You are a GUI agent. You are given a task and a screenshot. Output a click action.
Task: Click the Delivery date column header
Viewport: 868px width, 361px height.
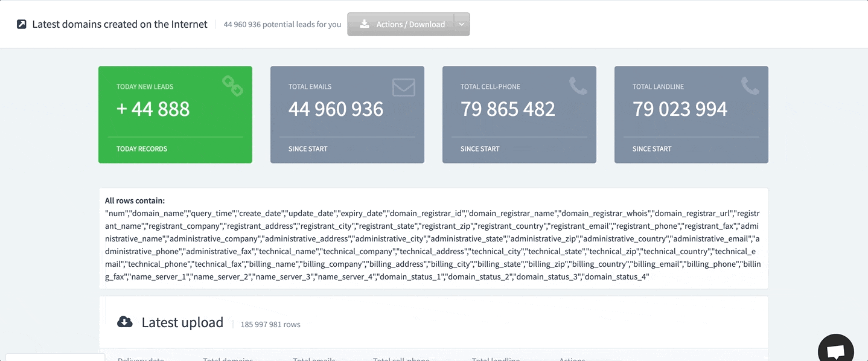[x=140, y=359]
